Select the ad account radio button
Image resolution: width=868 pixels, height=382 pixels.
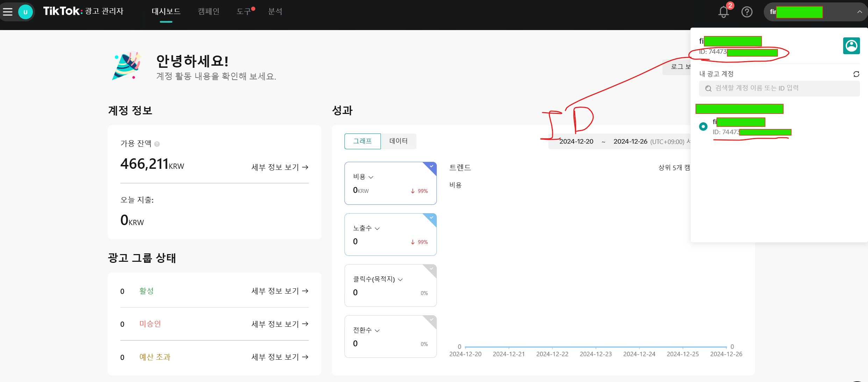(703, 127)
